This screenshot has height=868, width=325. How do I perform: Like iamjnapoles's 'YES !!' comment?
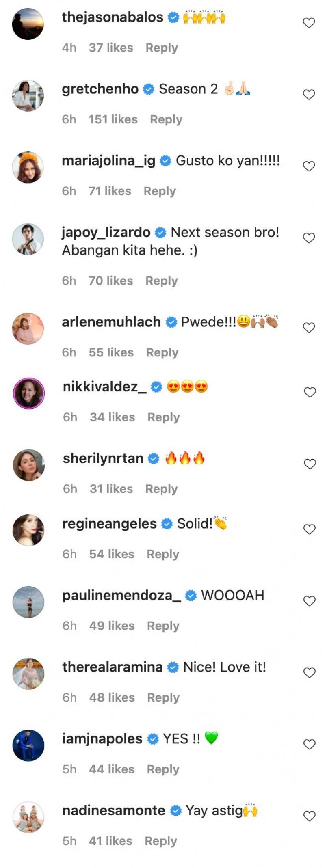pyautogui.click(x=310, y=745)
